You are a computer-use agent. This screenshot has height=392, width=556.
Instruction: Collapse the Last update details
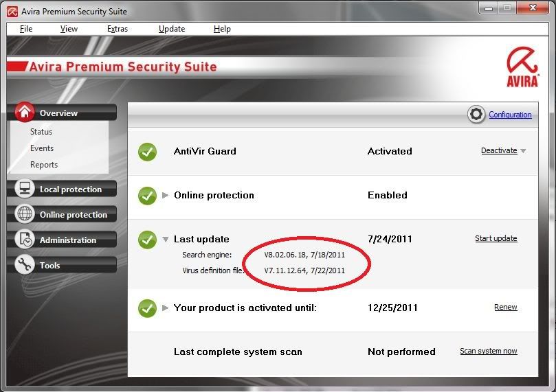coord(165,240)
